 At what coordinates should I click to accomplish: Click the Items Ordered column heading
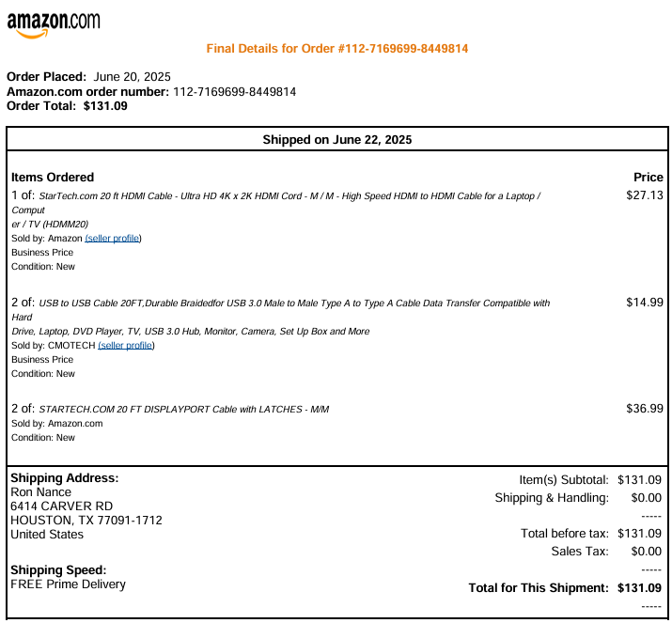click(53, 178)
